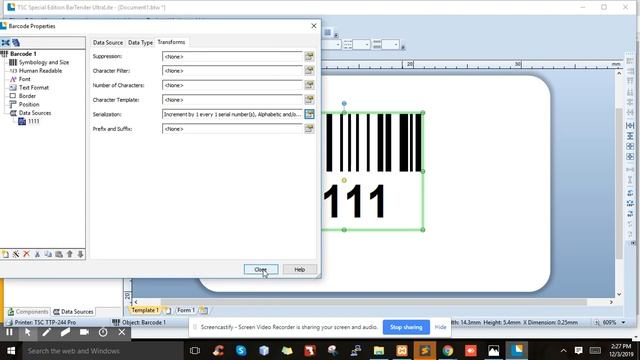Open Windows Start menu
This screenshot has width=640, height=360.
(x=11, y=351)
